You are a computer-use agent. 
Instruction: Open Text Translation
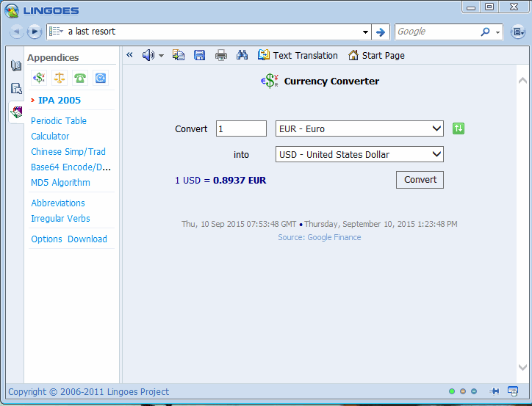pos(298,55)
